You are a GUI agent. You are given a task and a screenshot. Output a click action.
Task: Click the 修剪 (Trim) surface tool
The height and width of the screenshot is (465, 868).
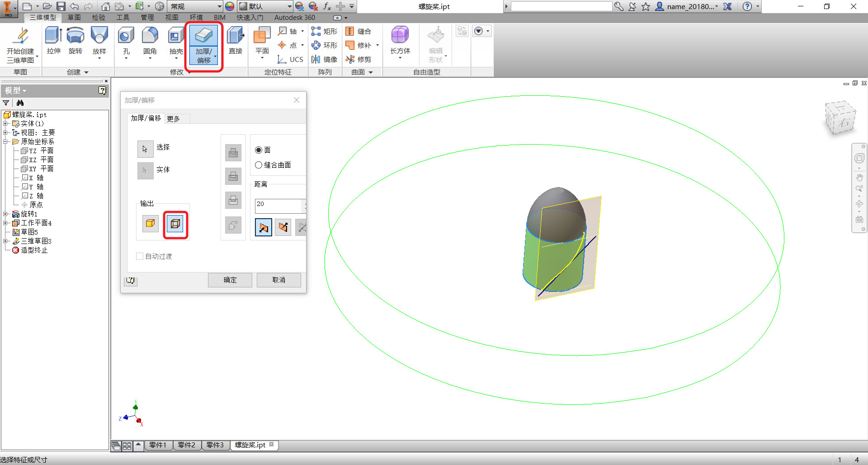click(x=359, y=59)
